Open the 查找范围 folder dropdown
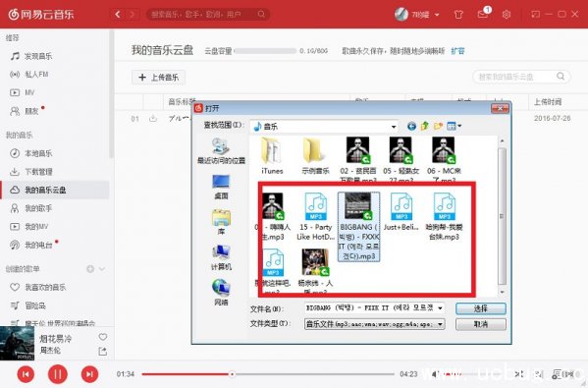 [394, 127]
